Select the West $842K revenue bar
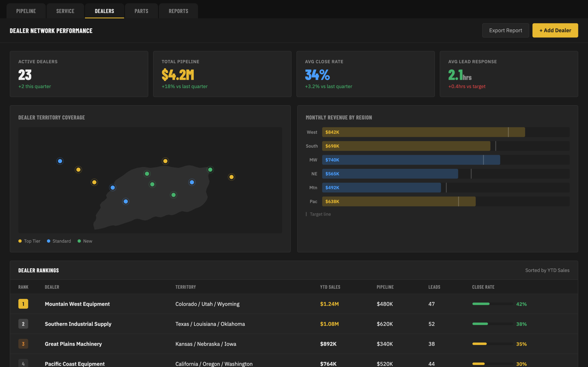 click(x=424, y=132)
